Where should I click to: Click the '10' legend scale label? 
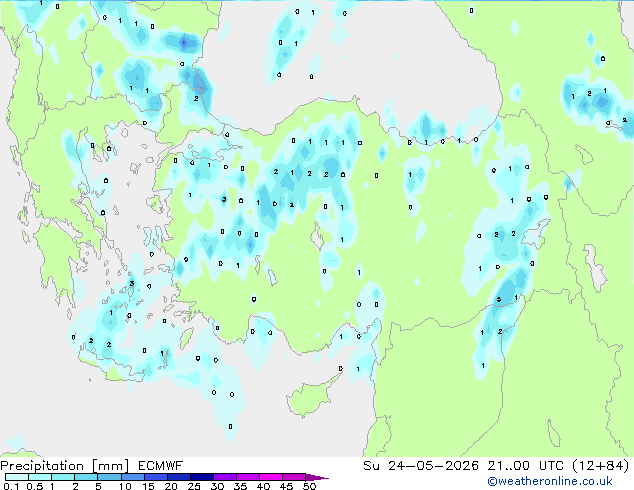click(125, 486)
